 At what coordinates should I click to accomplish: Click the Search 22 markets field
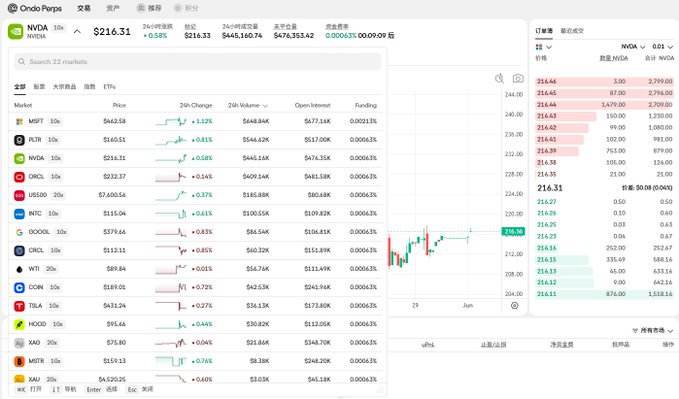[197, 62]
